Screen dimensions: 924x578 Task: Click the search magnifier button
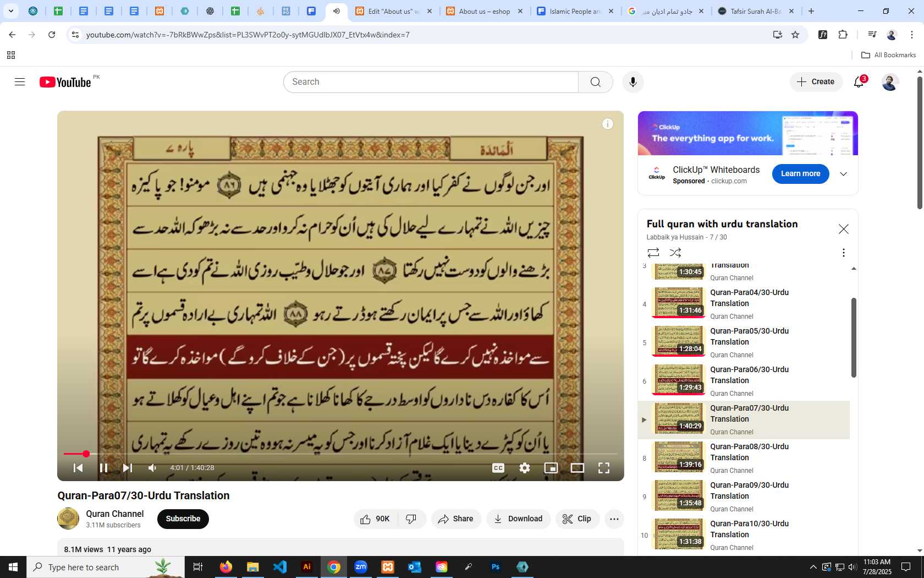pos(595,82)
